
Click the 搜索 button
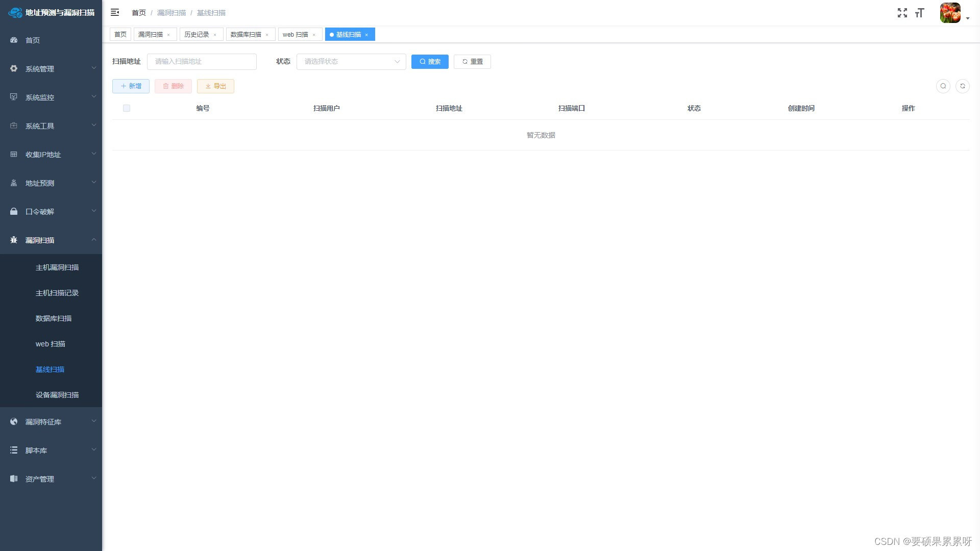click(430, 62)
